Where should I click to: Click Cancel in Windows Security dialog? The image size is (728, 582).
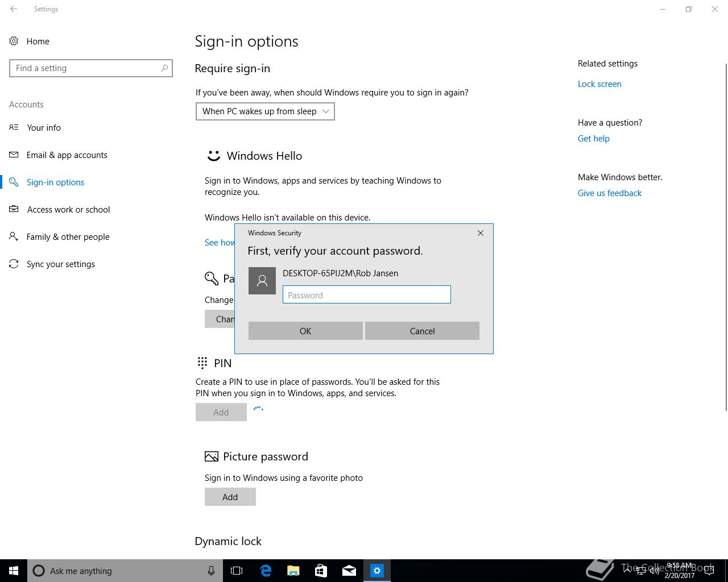(x=422, y=331)
